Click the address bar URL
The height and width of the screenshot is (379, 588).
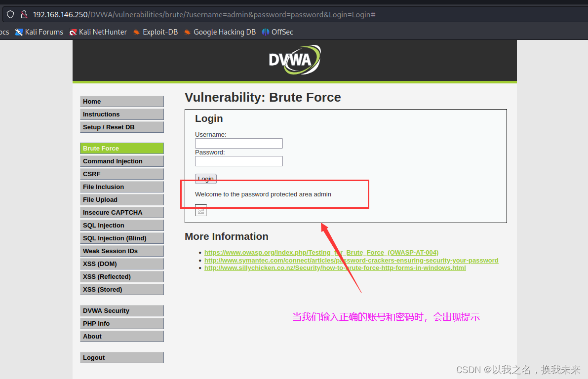tap(204, 15)
